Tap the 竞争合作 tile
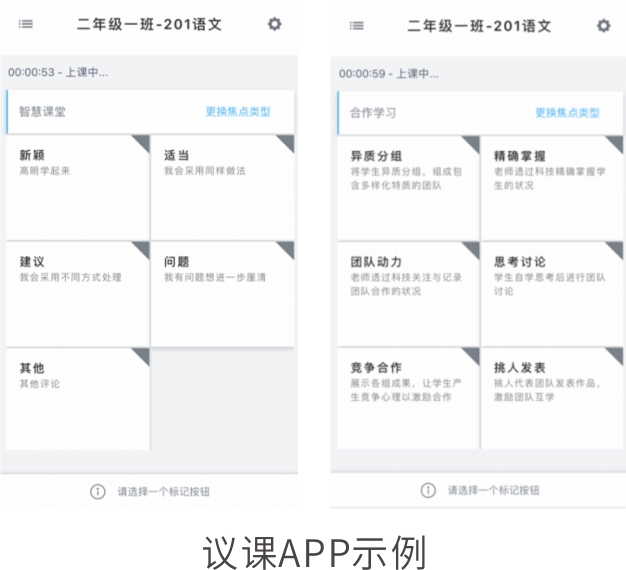 coord(406,398)
